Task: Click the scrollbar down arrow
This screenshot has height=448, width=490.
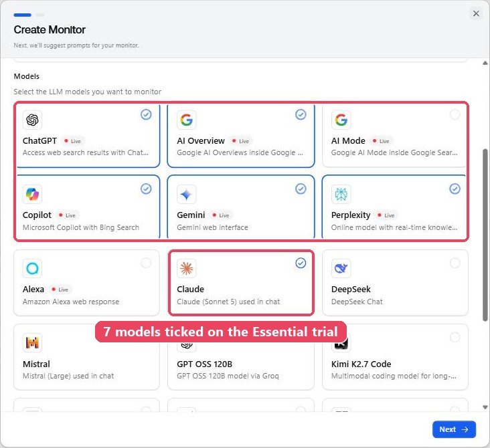Action: click(485, 407)
